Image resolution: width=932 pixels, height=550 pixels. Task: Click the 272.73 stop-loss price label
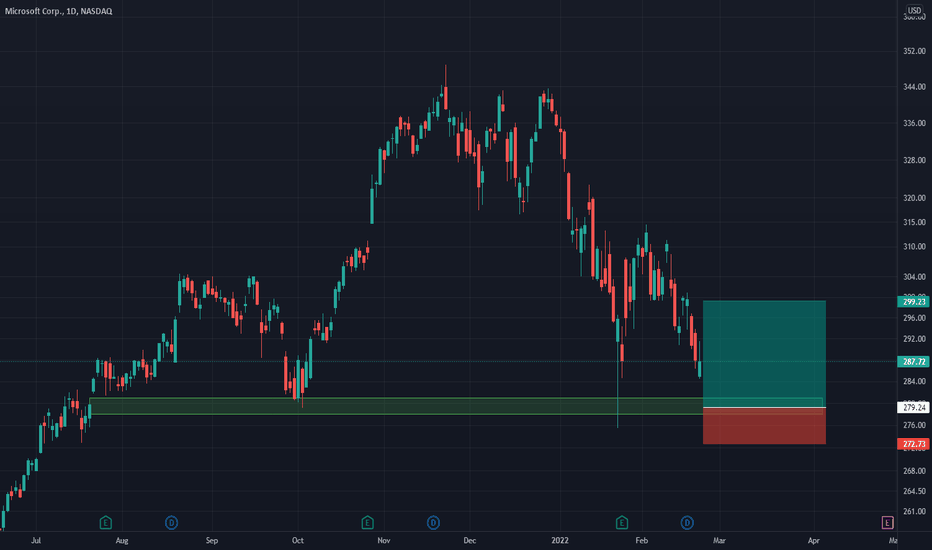pyautogui.click(x=914, y=444)
